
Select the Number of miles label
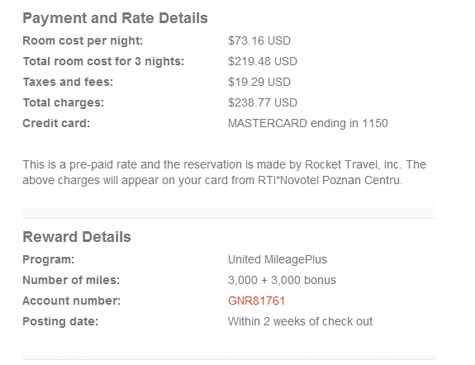tap(71, 280)
